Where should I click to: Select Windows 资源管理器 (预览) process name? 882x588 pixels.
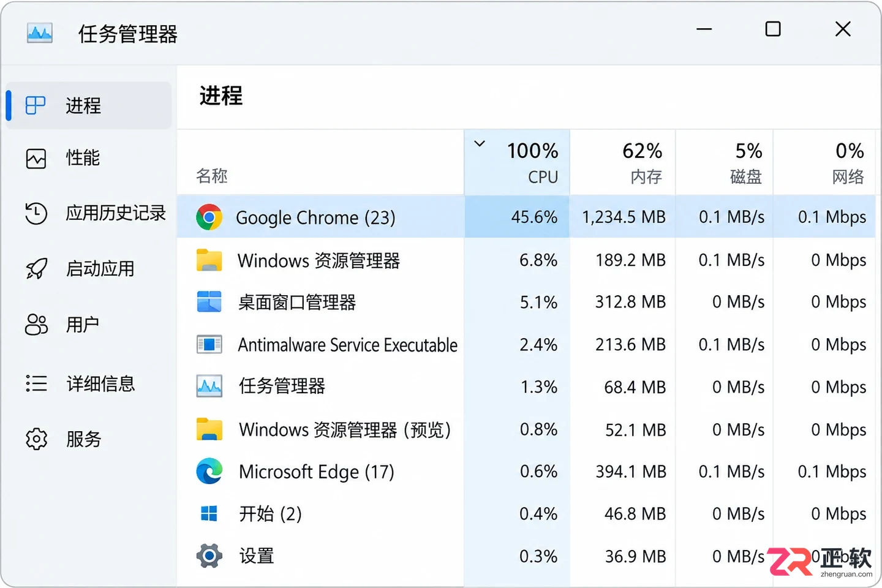tap(345, 429)
